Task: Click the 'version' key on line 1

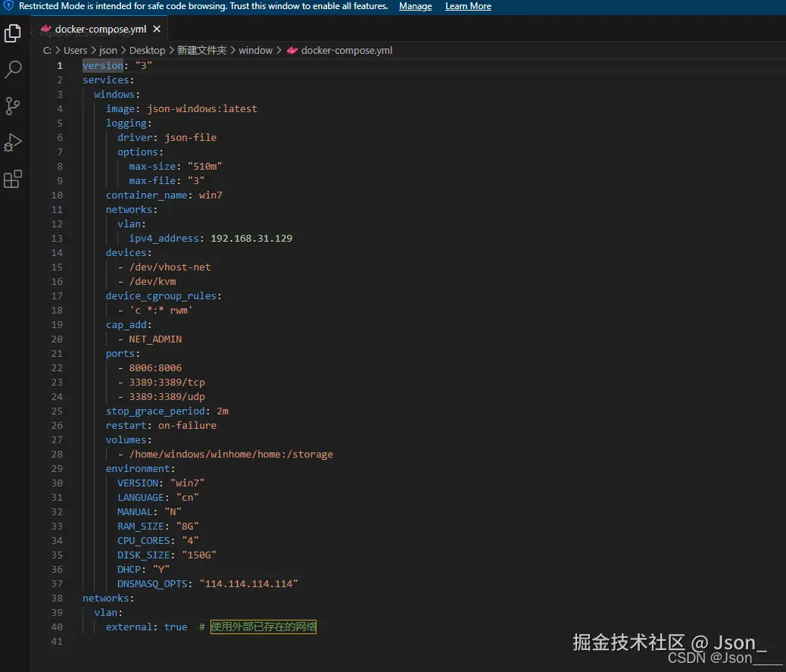Action: [103, 66]
